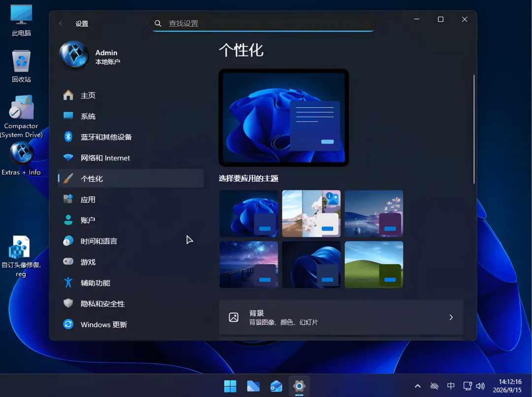The image size is (532, 397).
Task: Open 辅助功能 accessibility settings
Action: point(131,283)
